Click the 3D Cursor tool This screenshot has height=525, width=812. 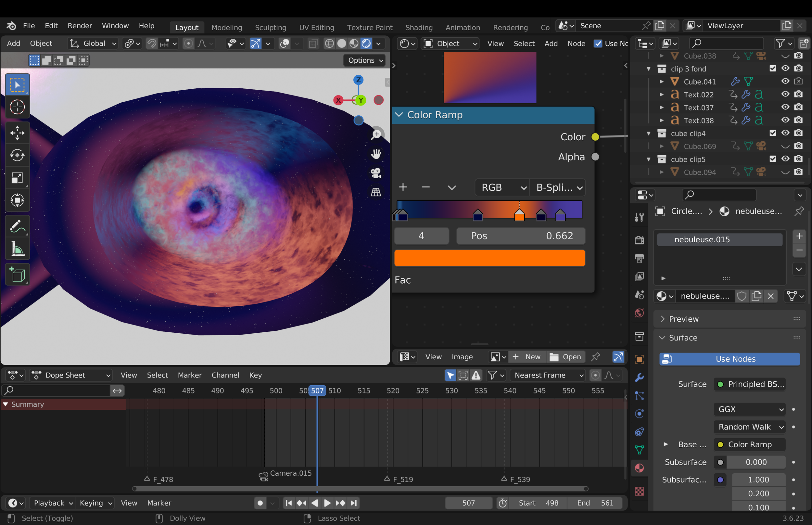tap(17, 107)
